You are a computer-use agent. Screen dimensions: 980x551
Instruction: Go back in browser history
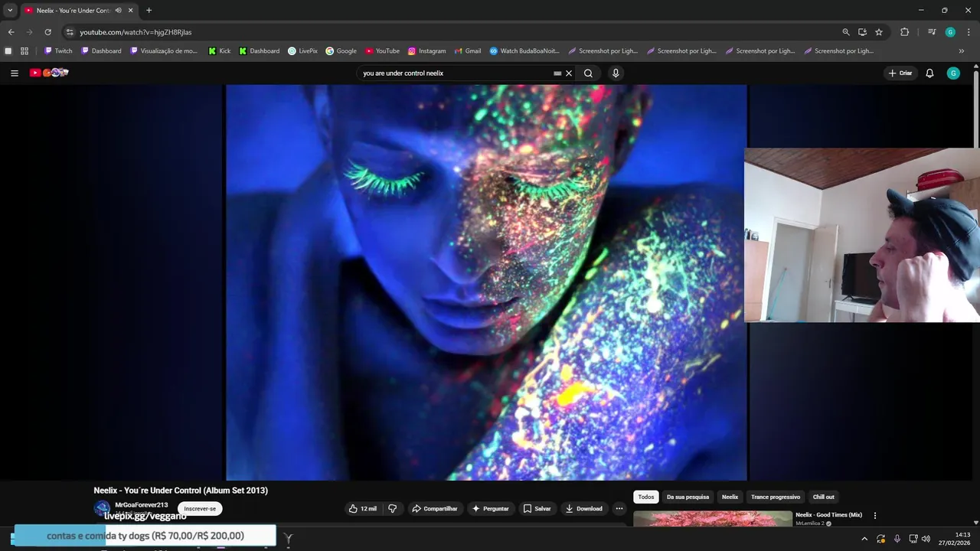click(11, 32)
